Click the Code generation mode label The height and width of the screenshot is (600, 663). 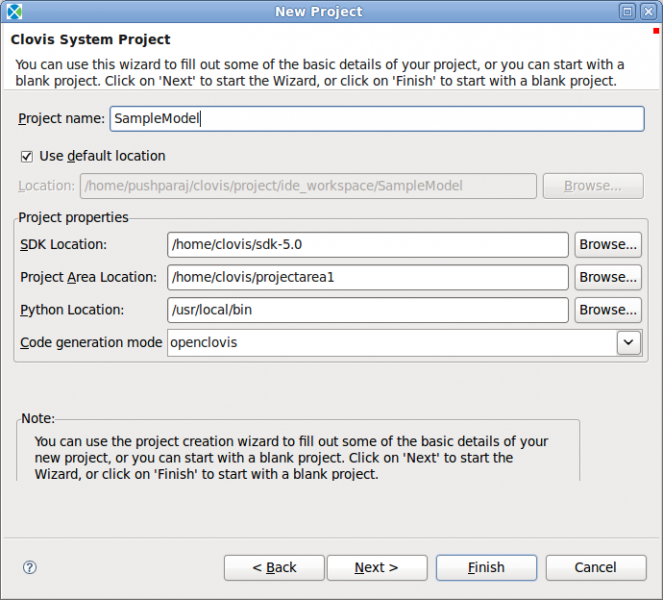click(x=91, y=342)
